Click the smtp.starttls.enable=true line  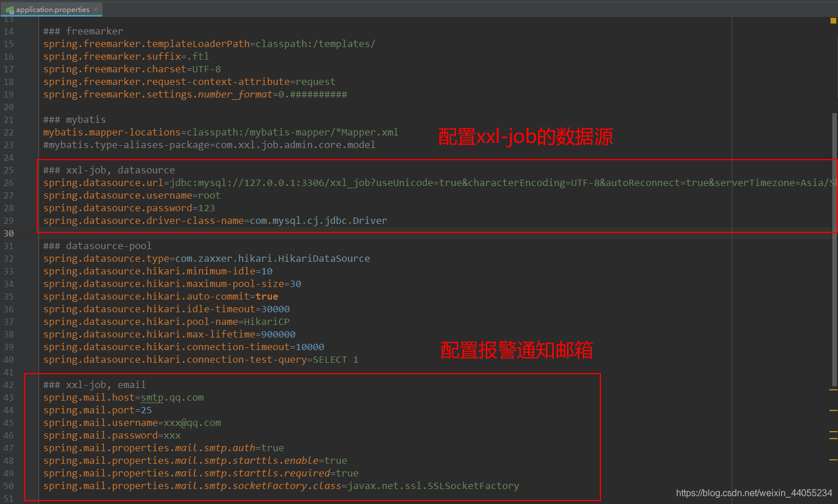[195, 460]
